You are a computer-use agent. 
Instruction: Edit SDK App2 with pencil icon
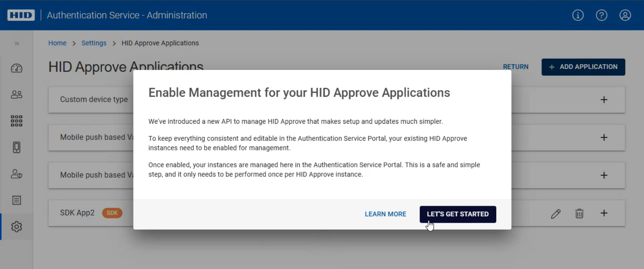click(555, 214)
